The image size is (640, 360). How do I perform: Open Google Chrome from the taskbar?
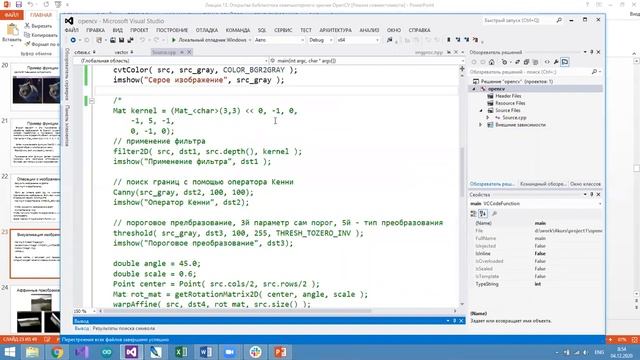pos(57,352)
